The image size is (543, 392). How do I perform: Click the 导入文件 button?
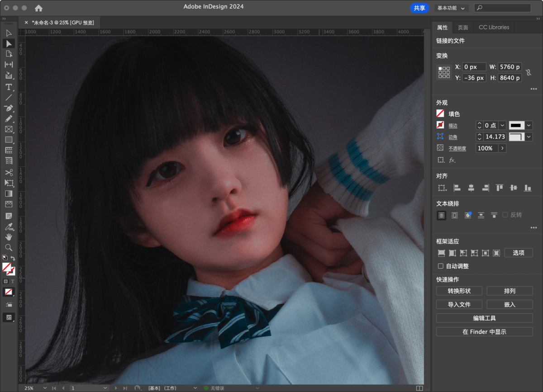point(459,305)
